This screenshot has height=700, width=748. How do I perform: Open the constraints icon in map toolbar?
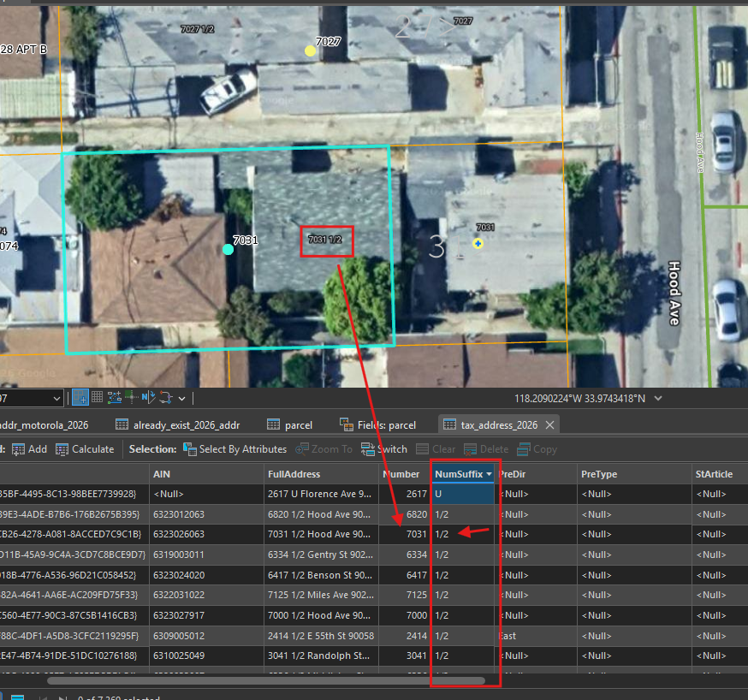[115, 397]
